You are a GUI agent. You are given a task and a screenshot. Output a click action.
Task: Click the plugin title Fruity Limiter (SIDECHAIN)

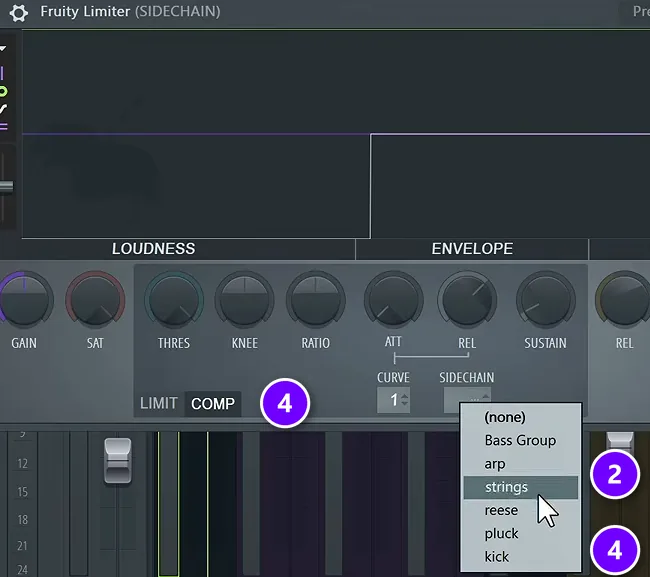point(130,11)
